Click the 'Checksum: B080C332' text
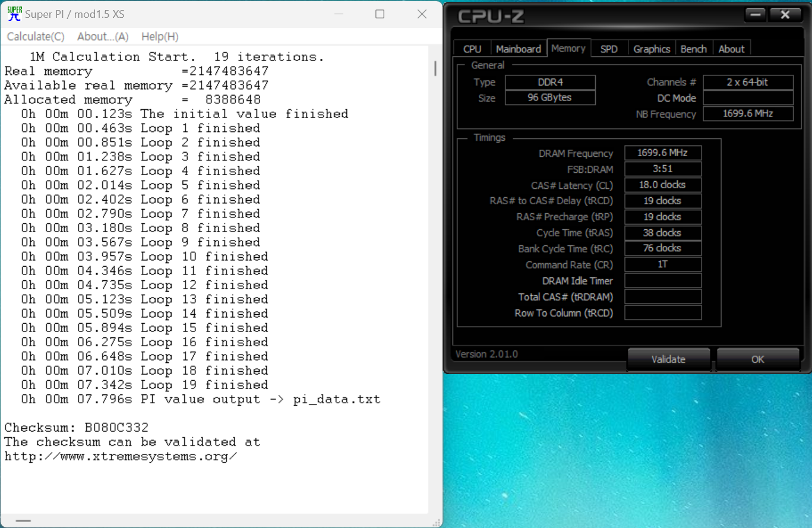The image size is (812, 528). click(77, 428)
